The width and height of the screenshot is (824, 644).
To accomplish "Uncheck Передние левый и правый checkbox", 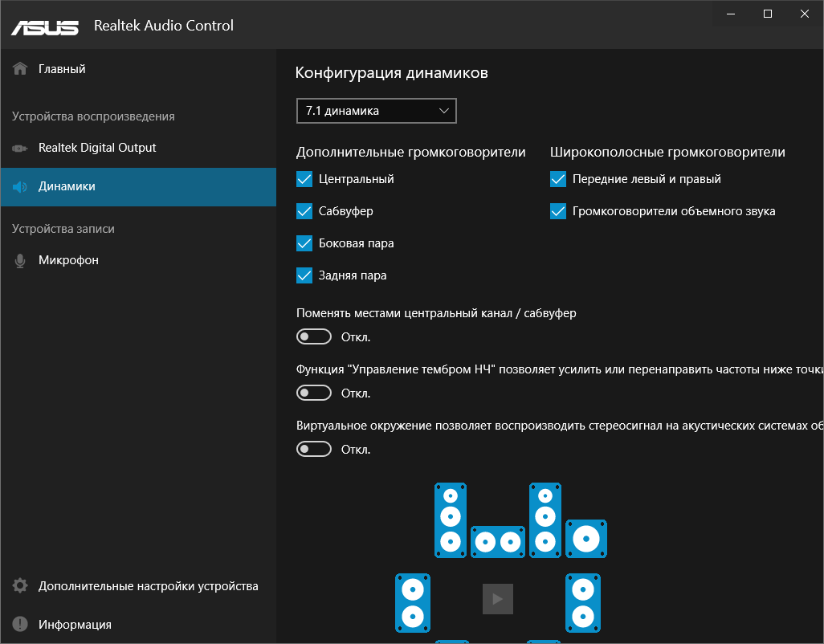I will click(x=558, y=179).
